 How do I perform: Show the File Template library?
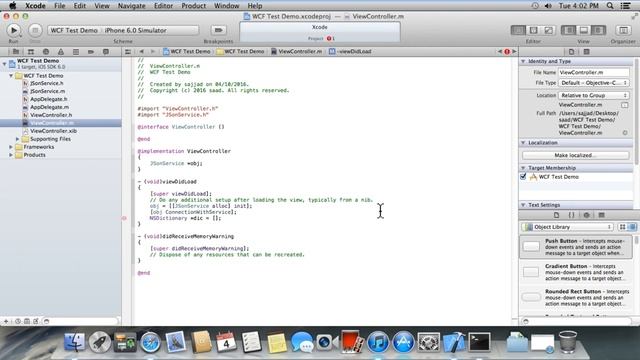tap(556, 215)
